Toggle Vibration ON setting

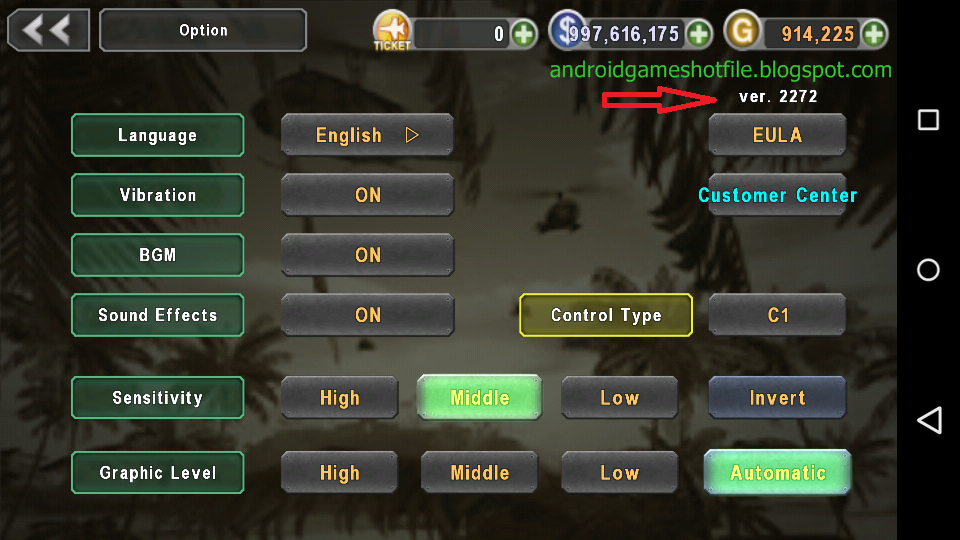[367, 195]
